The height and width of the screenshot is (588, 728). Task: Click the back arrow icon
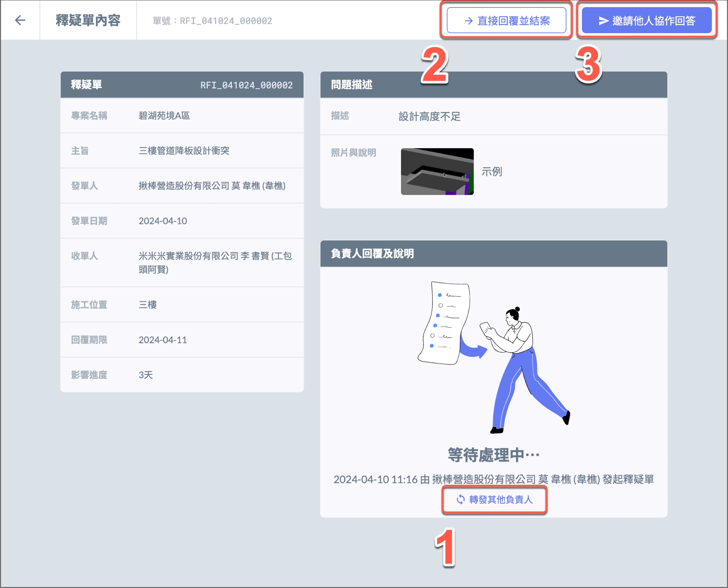tap(20, 20)
